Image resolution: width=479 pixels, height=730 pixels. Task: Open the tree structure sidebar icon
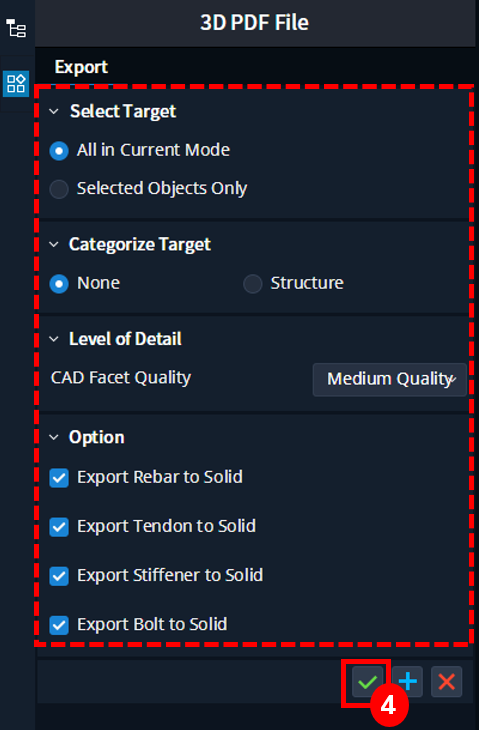16,29
